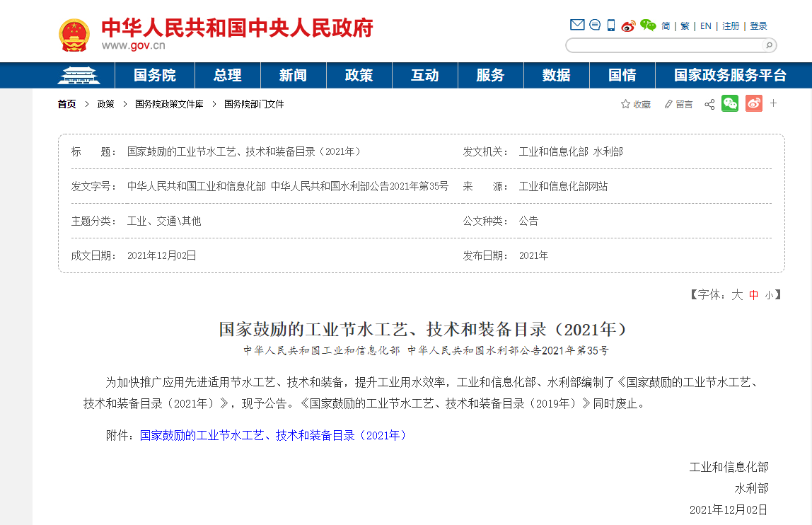Viewport: 812px width, 525px height.
Task: Share via the salmon Weibo share button
Action: [x=754, y=104]
